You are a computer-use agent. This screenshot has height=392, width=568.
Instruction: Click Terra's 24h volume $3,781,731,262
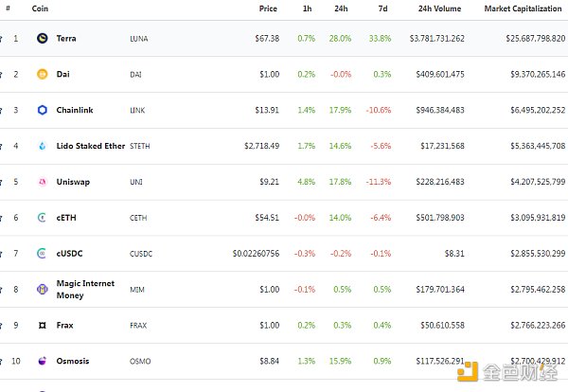pyautogui.click(x=437, y=38)
